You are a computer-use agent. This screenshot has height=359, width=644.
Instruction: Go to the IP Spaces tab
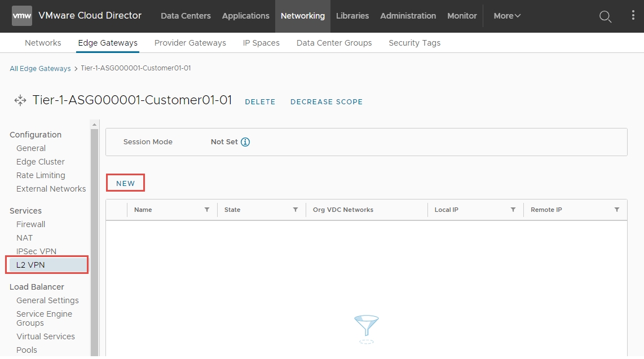point(261,43)
